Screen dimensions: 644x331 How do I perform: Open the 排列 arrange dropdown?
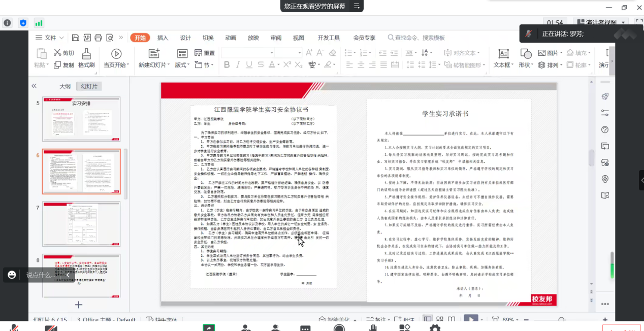tap(550, 65)
